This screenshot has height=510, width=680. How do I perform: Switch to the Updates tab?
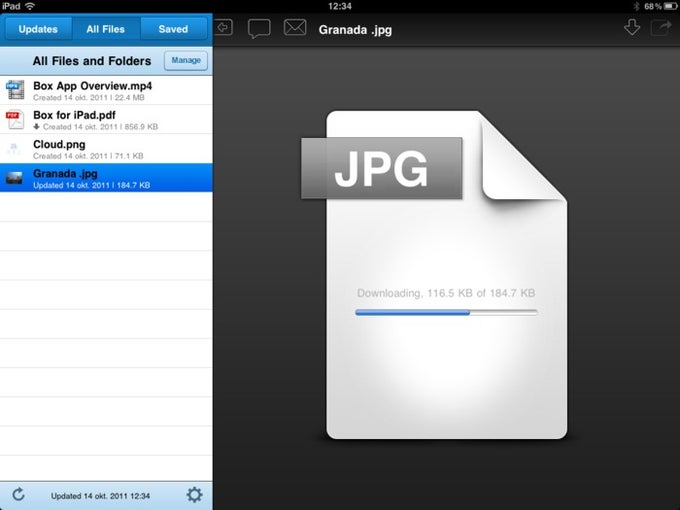coord(38,29)
